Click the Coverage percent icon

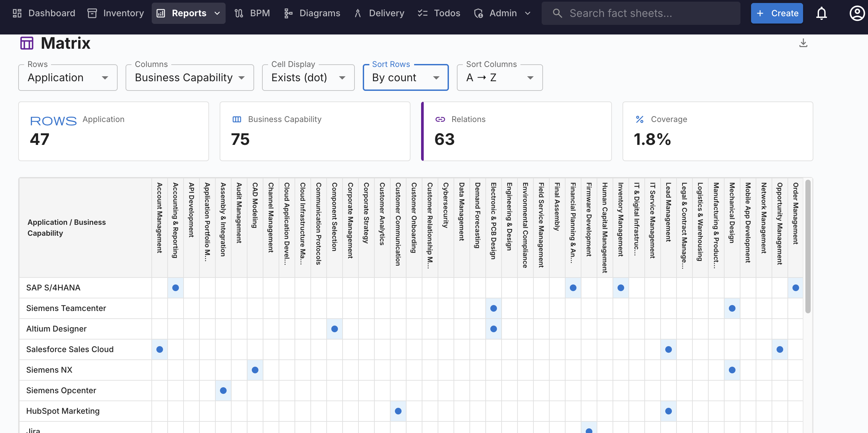click(639, 119)
